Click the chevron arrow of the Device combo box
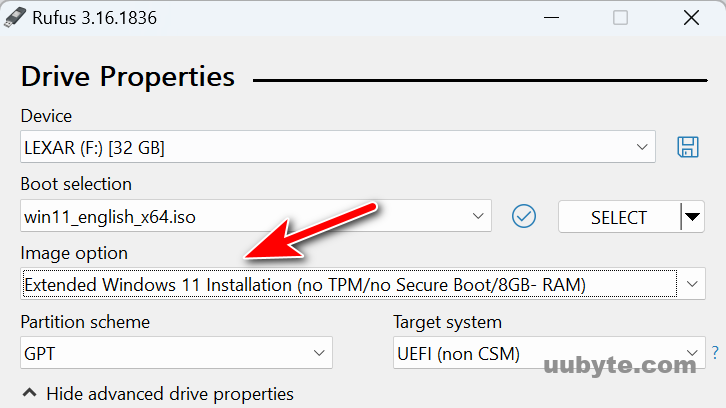Screen dimensions: 726x408 (642, 147)
